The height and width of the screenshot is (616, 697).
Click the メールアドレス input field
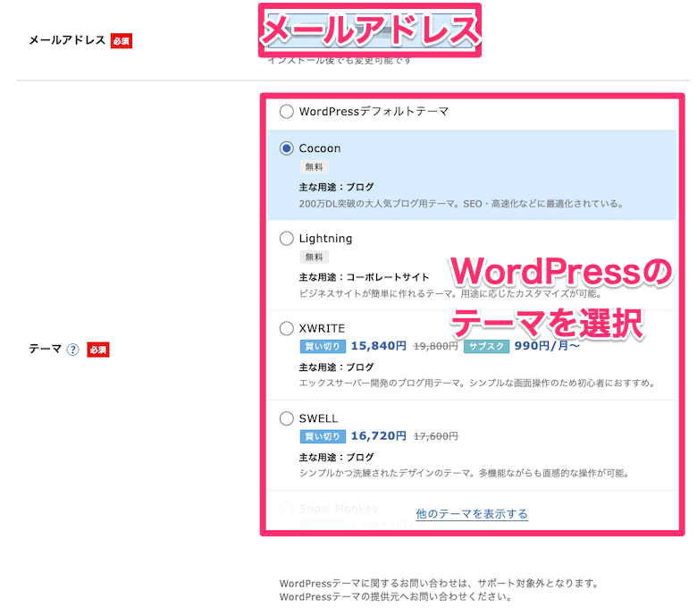[x=370, y=31]
